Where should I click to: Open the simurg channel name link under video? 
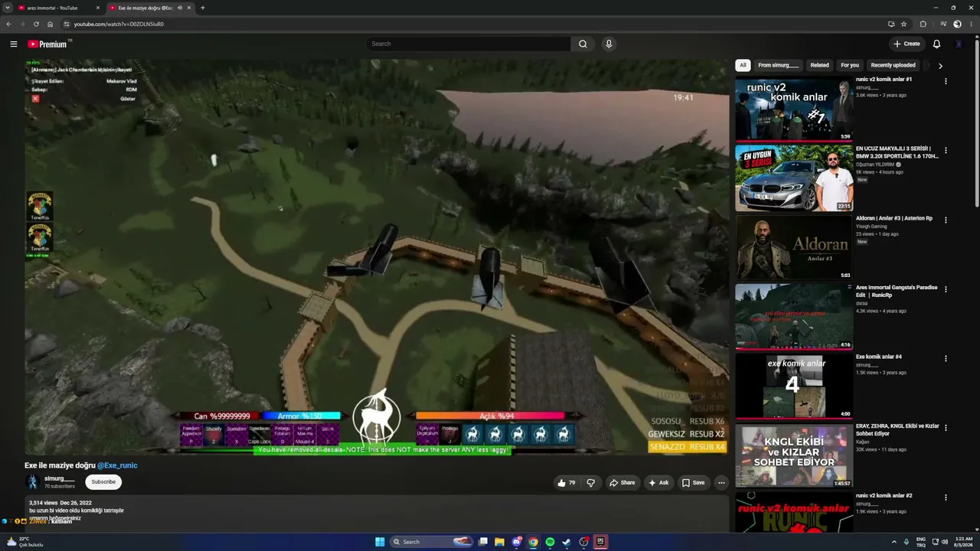click(59, 478)
